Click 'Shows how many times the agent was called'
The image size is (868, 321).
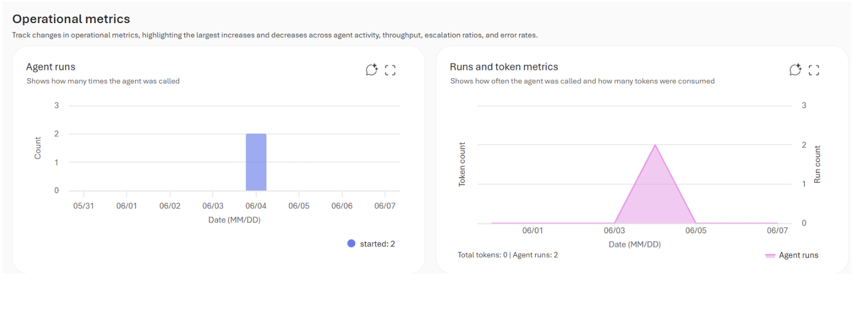point(103,81)
